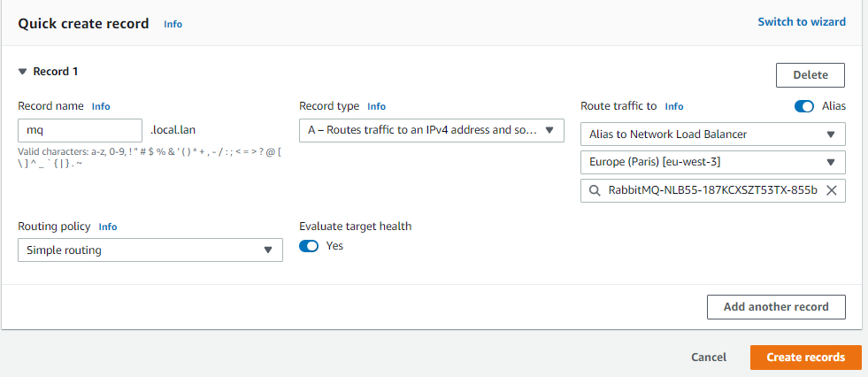This screenshot has width=868, height=377.
Task: Expand the Routing policy dropdown
Action: (x=150, y=250)
